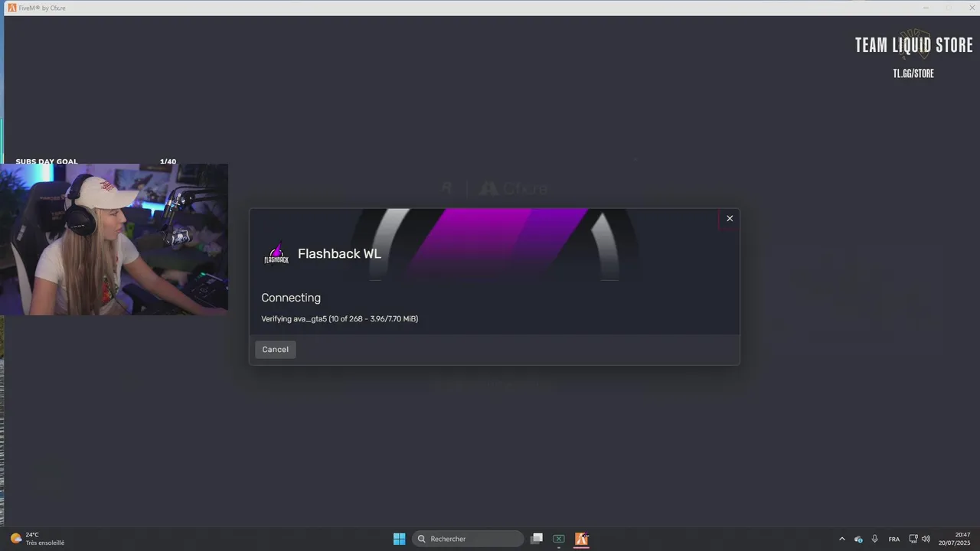Open the Excel taskbar icon
Viewport: 980px width, 551px height.
pyautogui.click(x=559, y=539)
